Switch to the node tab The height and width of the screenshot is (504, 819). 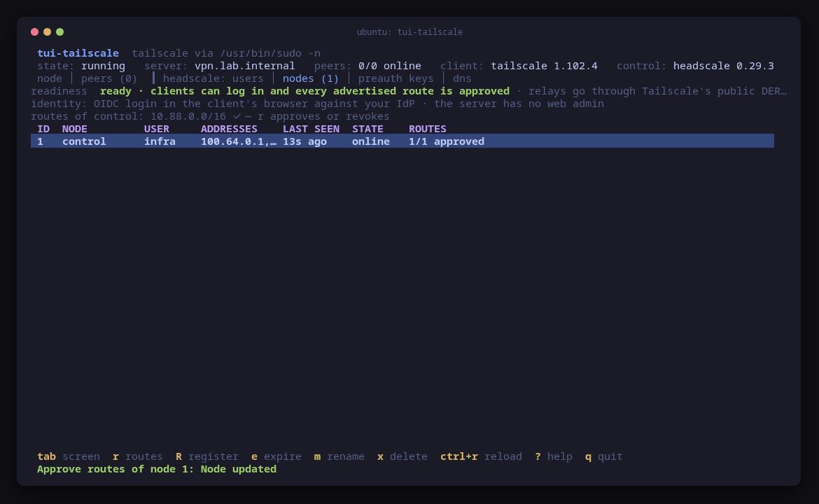tap(50, 78)
